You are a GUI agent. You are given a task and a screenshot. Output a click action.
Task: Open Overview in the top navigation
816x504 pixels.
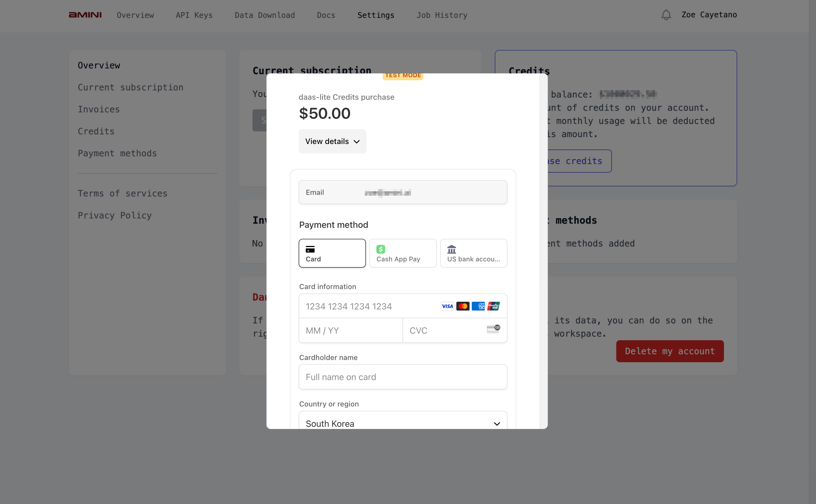(135, 15)
